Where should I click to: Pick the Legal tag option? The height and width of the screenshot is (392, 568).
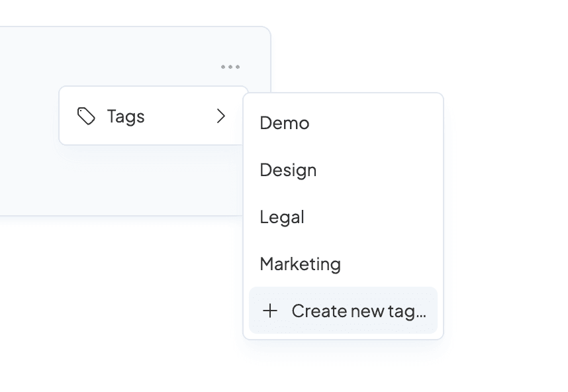point(343,217)
